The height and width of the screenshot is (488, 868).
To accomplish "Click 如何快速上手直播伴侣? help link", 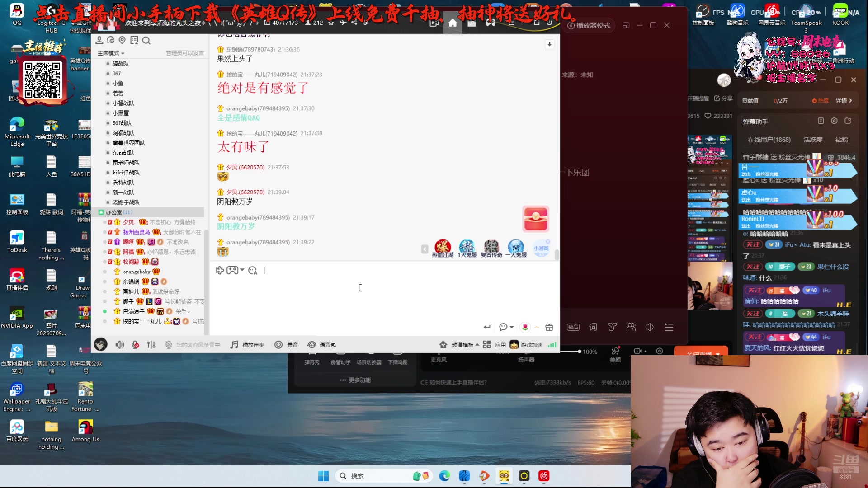I will tap(453, 382).
